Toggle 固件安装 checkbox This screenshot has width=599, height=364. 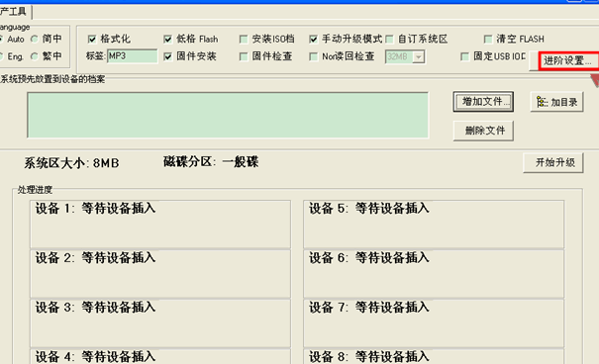pyautogui.click(x=167, y=56)
